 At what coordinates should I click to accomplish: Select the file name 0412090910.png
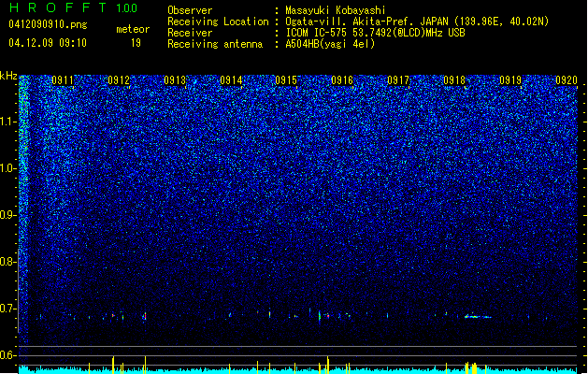48,25
